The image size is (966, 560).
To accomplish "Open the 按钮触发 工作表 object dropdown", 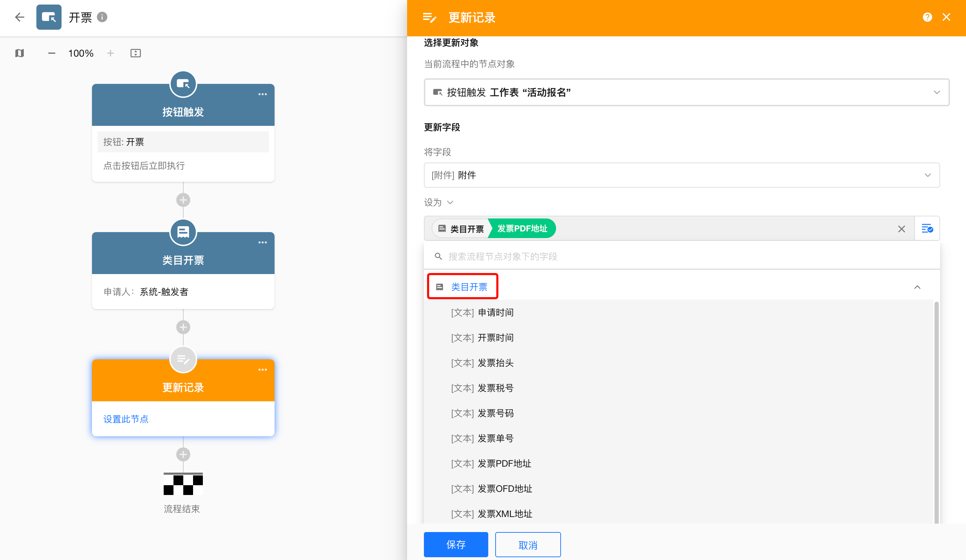I will click(686, 92).
